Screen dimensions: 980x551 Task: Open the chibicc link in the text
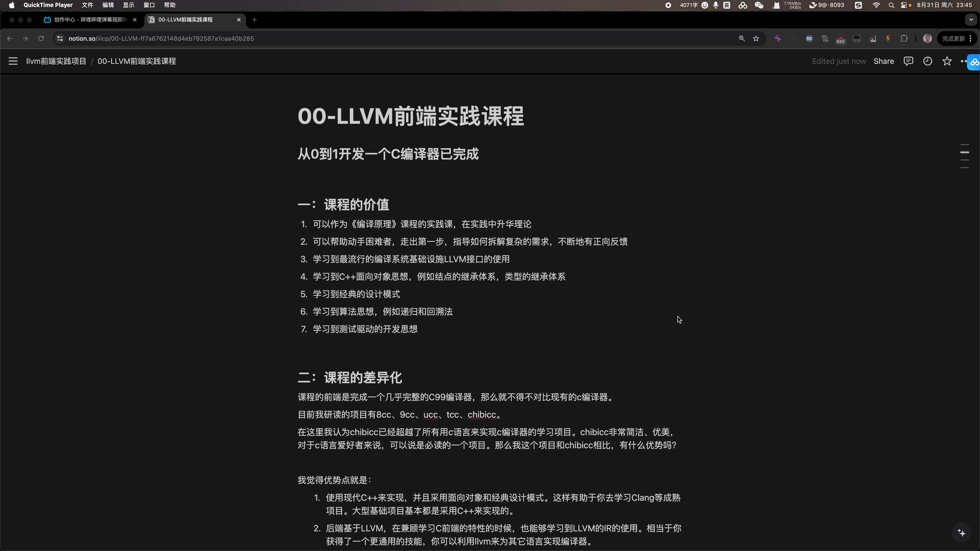(482, 414)
